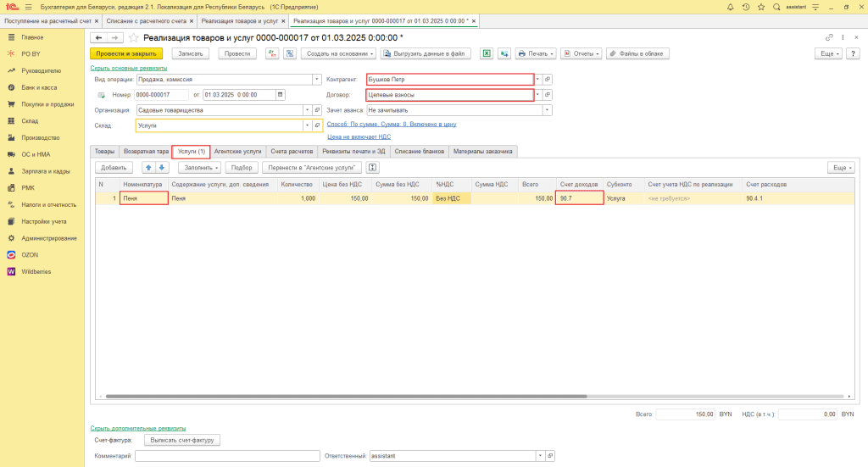Image resolution: width=868 pixels, height=467 pixels.
Task: Expand Договор dropdown arrow
Action: tap(537, 95)
